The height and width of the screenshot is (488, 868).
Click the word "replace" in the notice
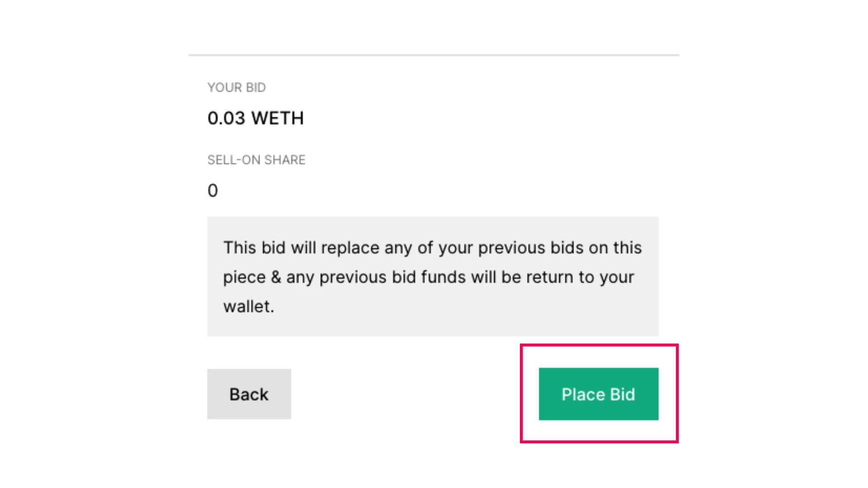[x=350, y=249]
